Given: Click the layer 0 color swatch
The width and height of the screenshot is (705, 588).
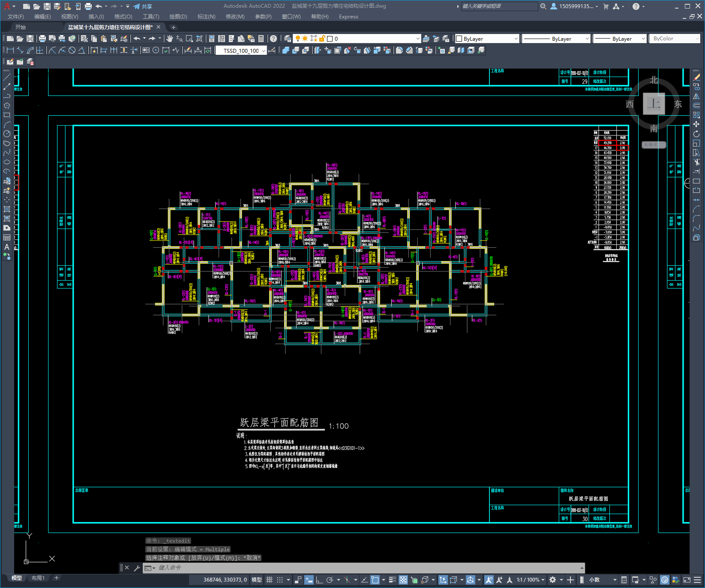Looking at the screenshot, I should click(330, 39).
